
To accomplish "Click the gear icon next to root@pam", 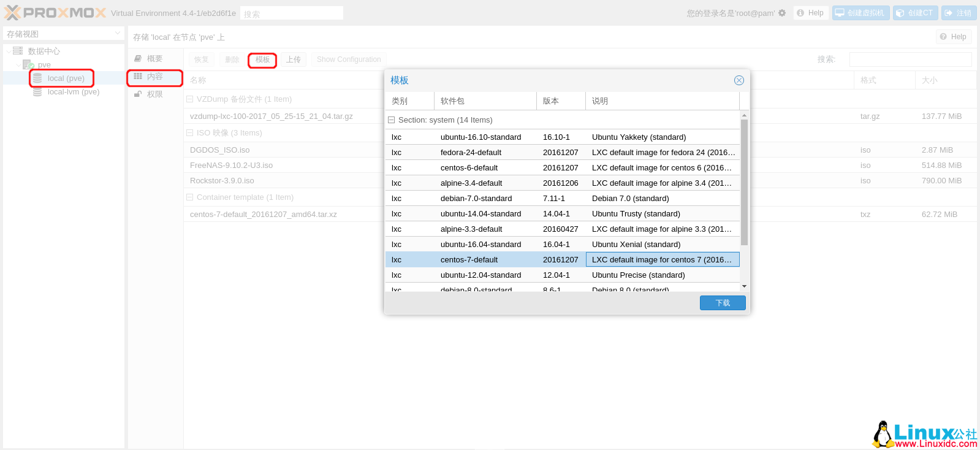I will point(782,13).
